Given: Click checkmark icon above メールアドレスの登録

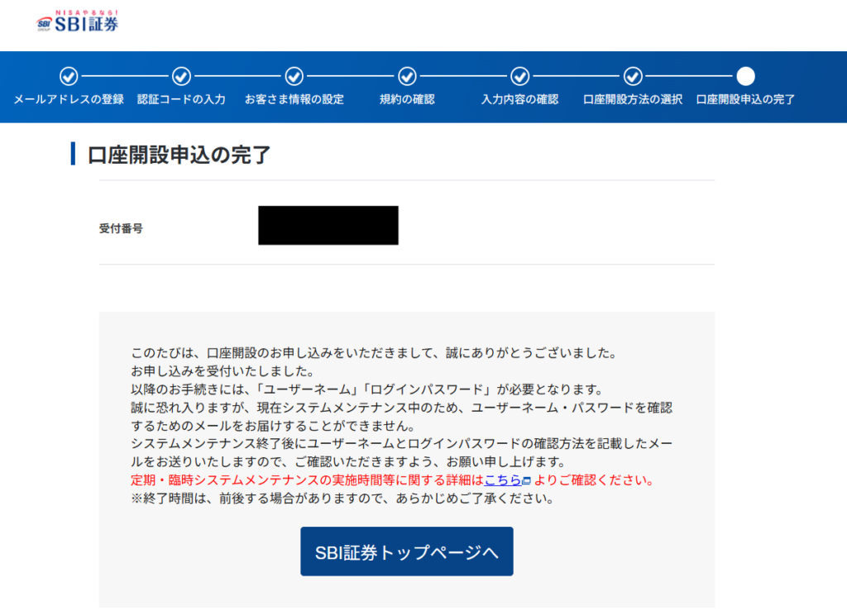Looking at the screenshot, I should (69, 76).
